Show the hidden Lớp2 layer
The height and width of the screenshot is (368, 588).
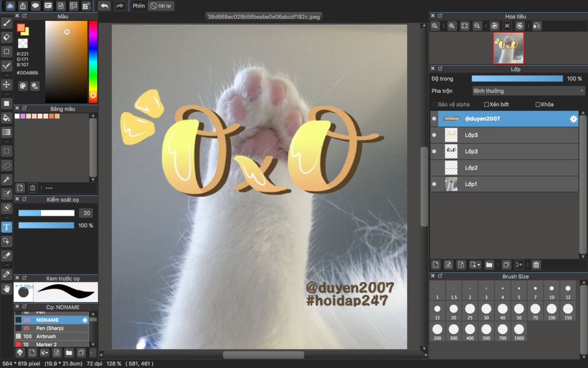434,167
